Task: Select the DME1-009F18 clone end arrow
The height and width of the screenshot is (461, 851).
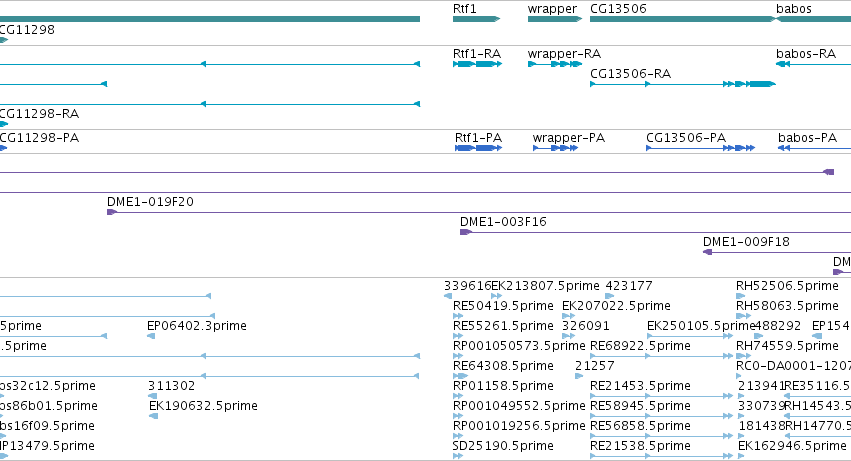Action: point(707,252)
